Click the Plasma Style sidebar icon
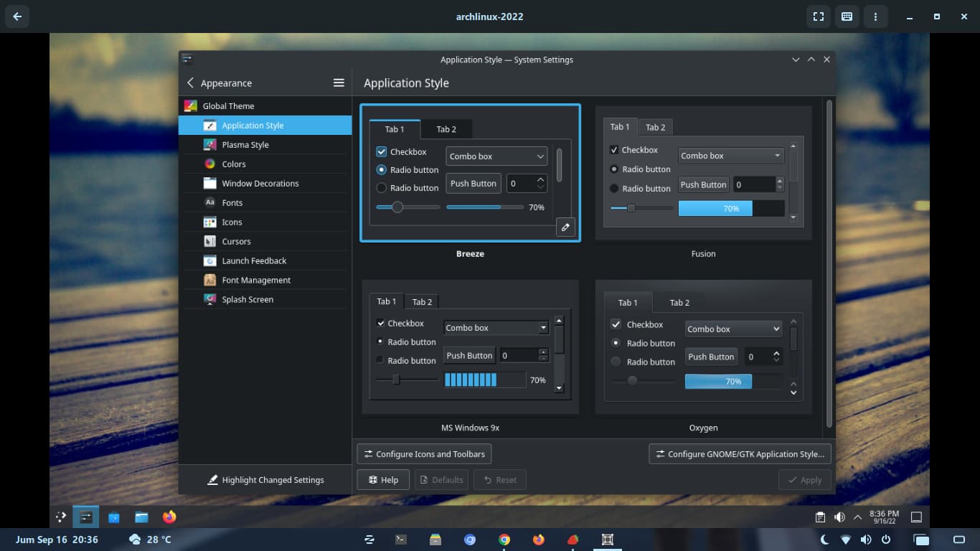This screenshot has height=551, width=980. point(209,145)
